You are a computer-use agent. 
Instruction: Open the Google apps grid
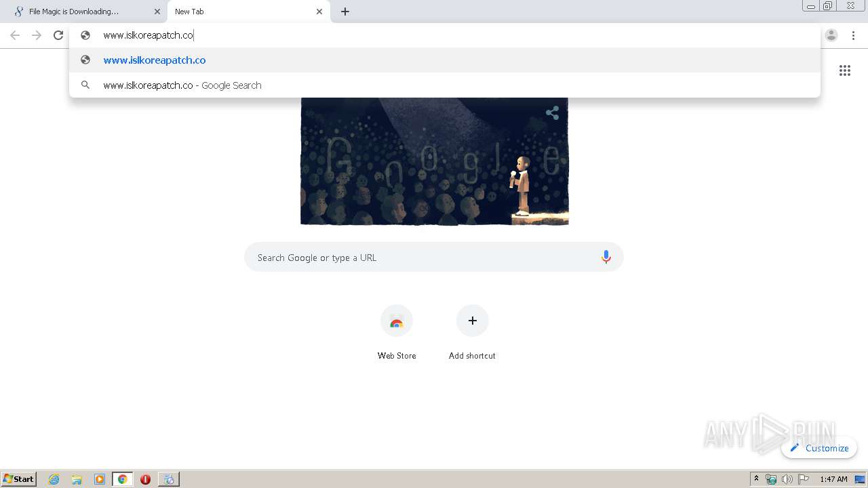tap(845, 70)
